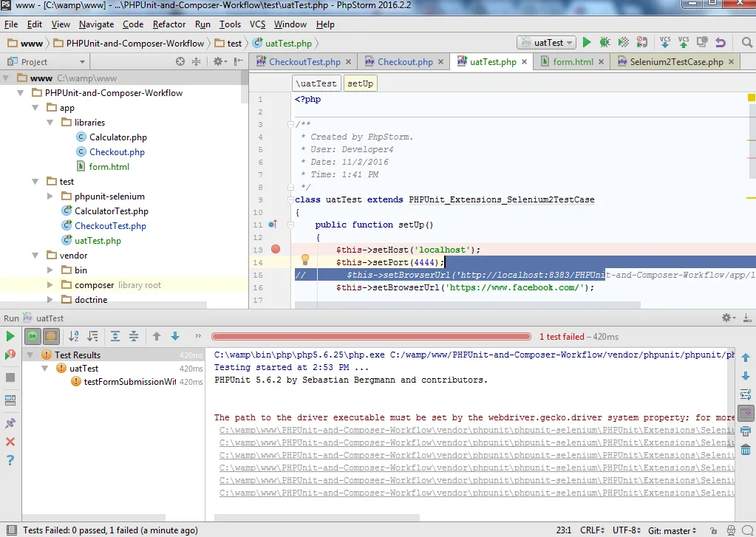Click the scroll from source target icon
The image size is (756, 537).
[x=180, y=62]
